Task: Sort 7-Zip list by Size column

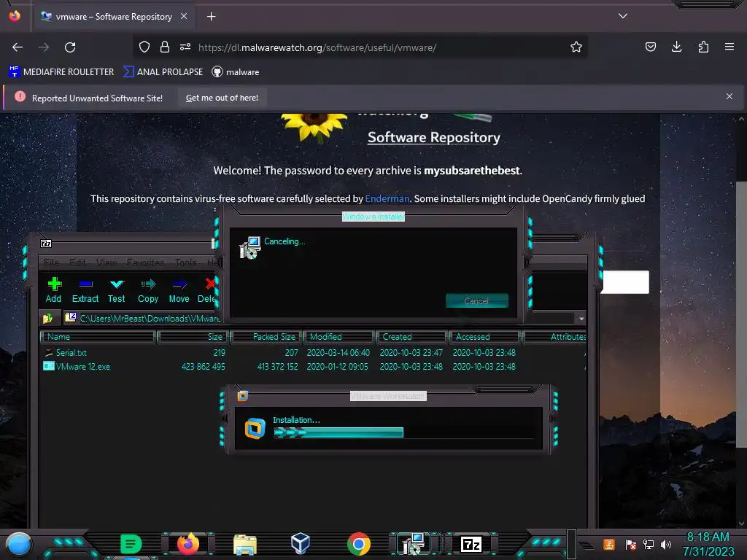Action: pos(193,337)
